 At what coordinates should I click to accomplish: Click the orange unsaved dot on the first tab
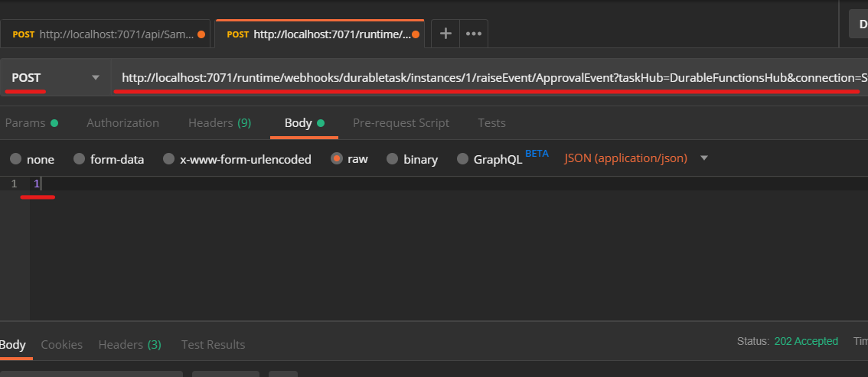coord(201,34)
